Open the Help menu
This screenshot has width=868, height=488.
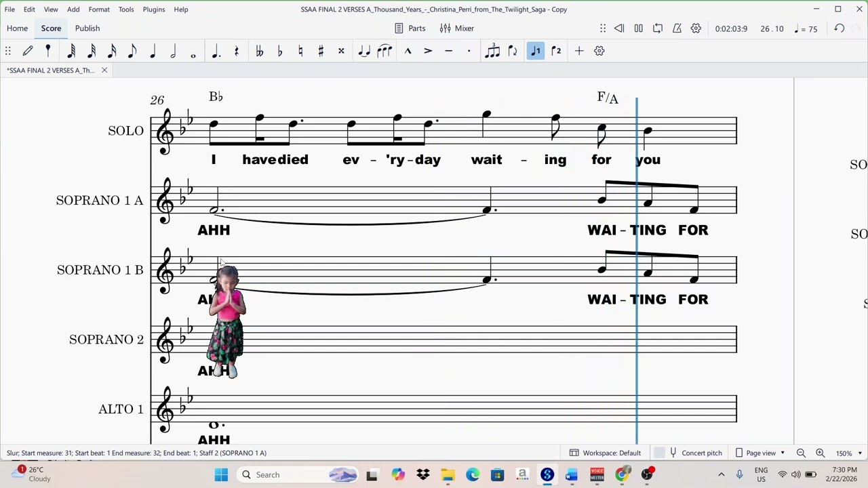[x=181, y=9]
